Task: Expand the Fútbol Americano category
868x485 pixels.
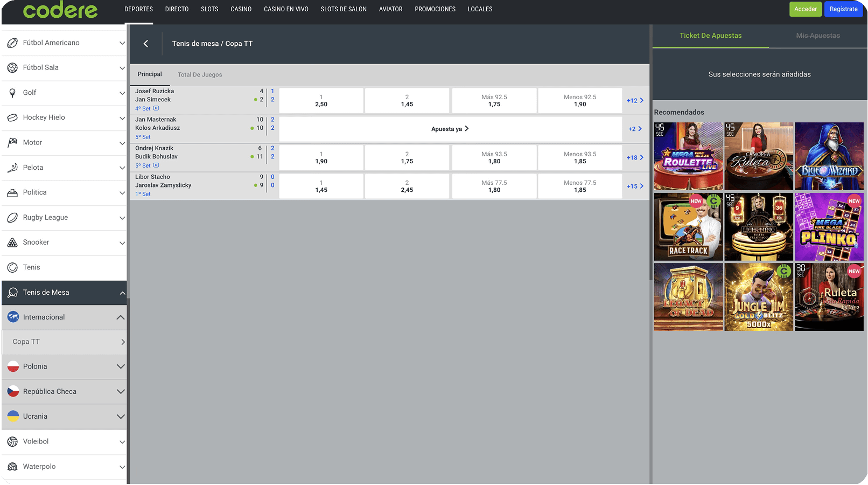Action: pos(122,43)
